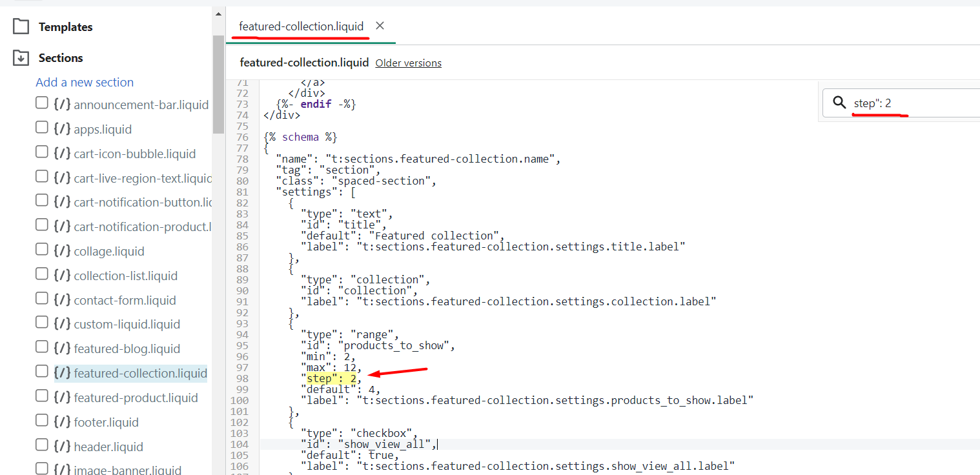This screenshot has height=475, width=980.
Task: Open the Older versions link
Action: 409,63
